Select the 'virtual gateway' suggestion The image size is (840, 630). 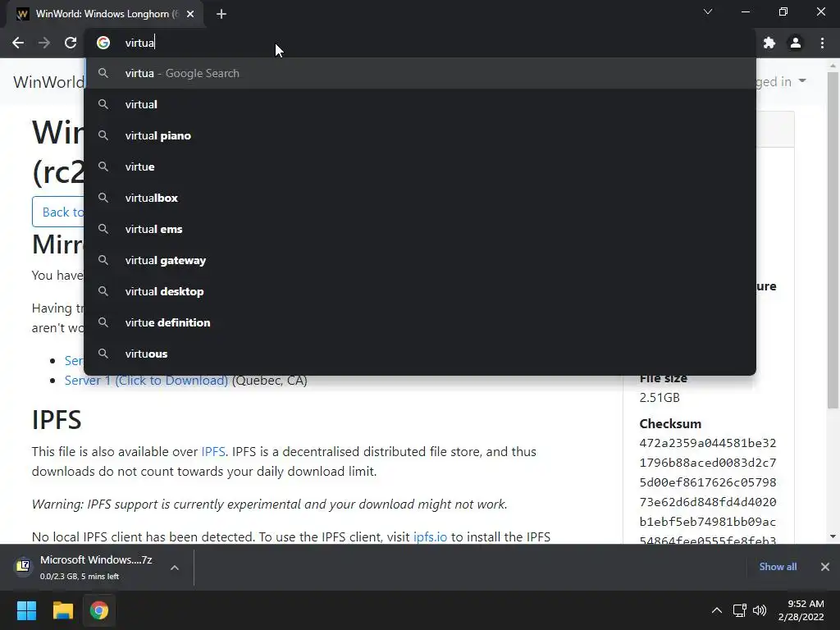[x=420, y=260]
